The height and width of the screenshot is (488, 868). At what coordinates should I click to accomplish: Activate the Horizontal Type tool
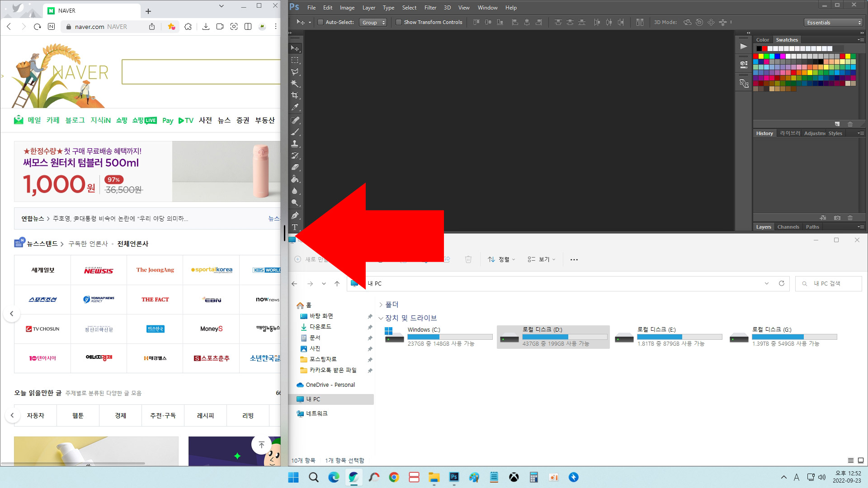click(x=295, y=227)
